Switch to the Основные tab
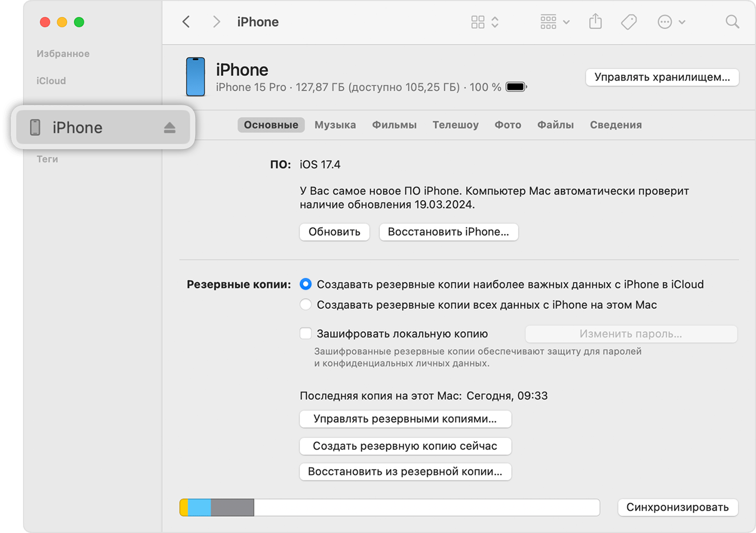The width and height of the screenshot is (756, 533). [x=271, y=125]
